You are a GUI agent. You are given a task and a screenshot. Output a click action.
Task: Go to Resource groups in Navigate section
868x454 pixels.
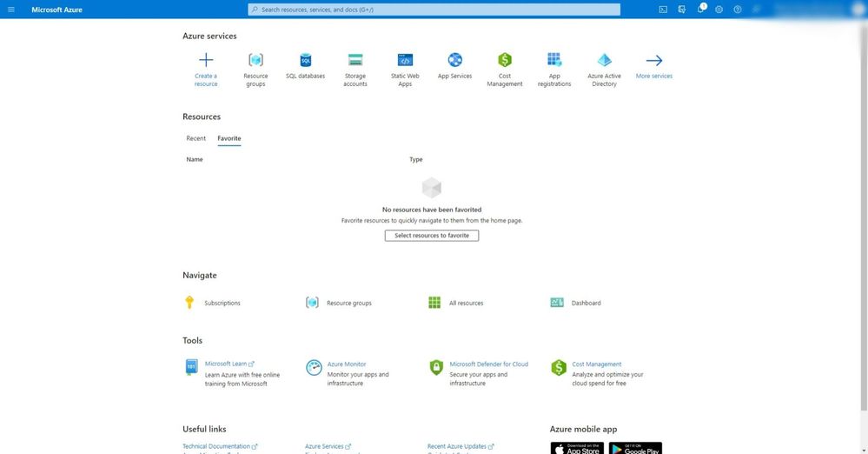[x=339, y=303]
